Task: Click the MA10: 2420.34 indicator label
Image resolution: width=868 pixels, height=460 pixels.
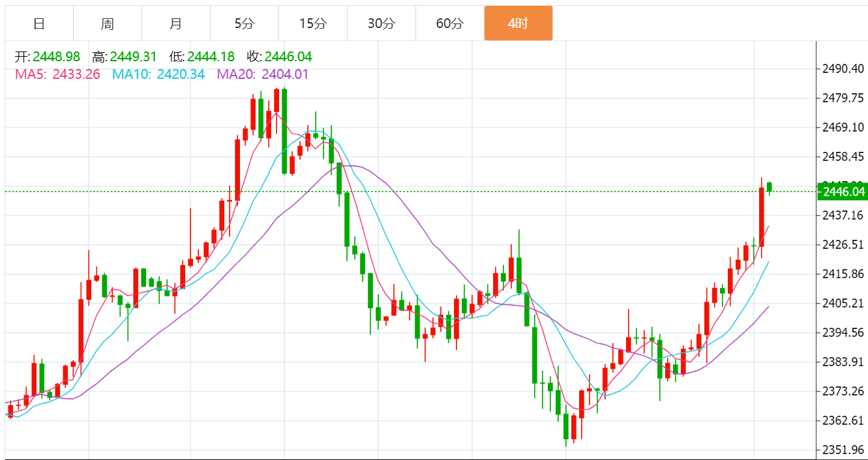Action: coord(158,74)
